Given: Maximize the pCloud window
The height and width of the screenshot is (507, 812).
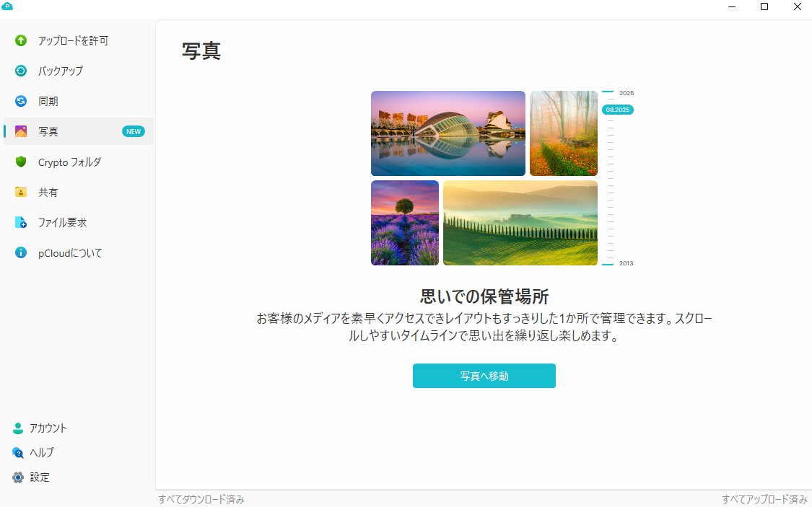Looking at the screenshot, I should pos(764,6).
